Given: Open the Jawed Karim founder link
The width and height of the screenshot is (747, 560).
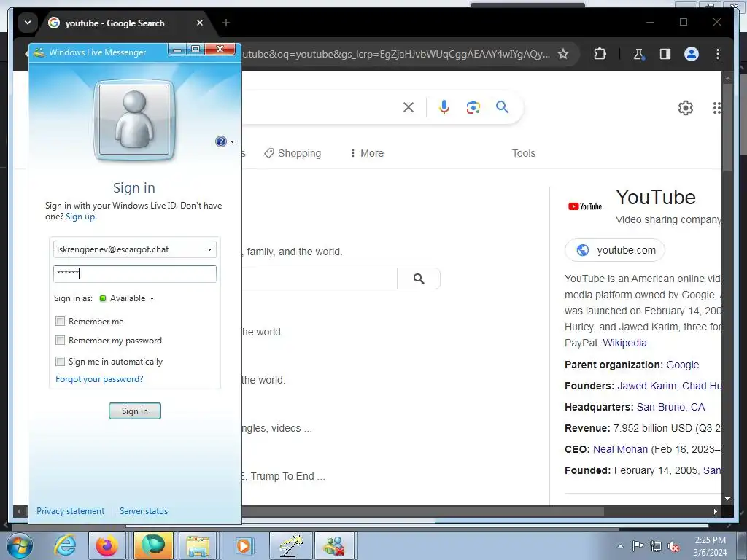Looking at the screenshot, I should tap(646, 386).
